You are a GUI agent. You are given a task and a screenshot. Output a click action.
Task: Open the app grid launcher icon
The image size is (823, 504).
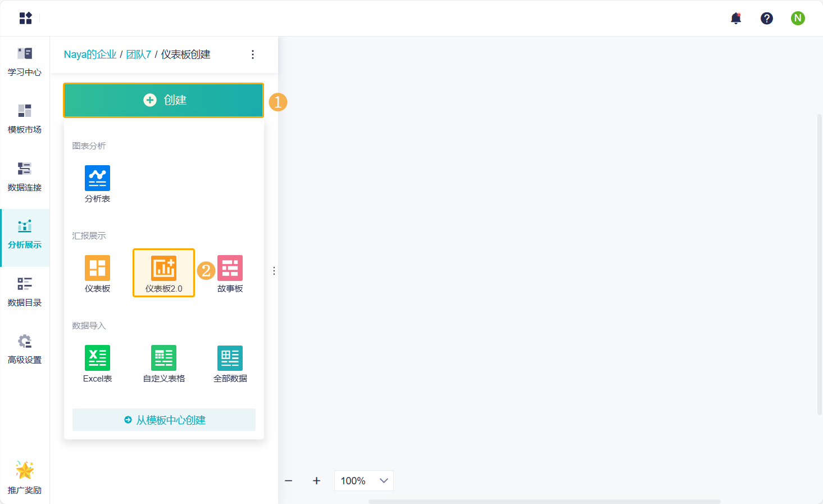(26, 18)
